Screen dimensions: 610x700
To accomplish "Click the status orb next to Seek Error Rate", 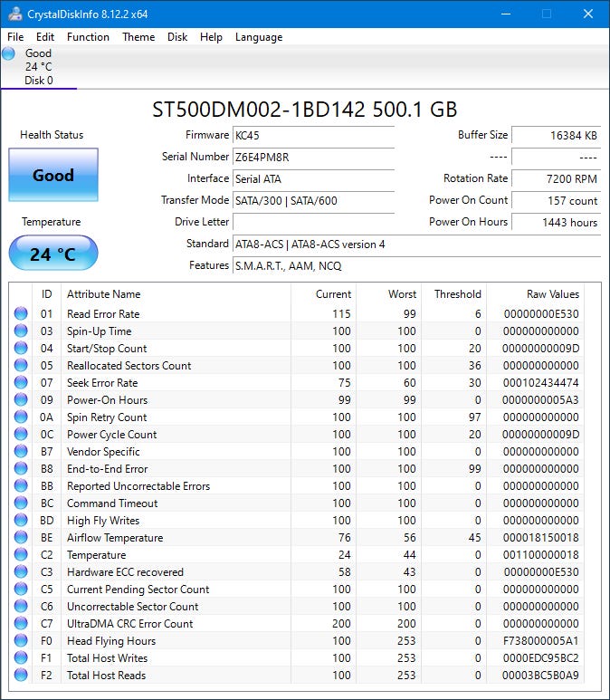I will click(x=21, y=383).
